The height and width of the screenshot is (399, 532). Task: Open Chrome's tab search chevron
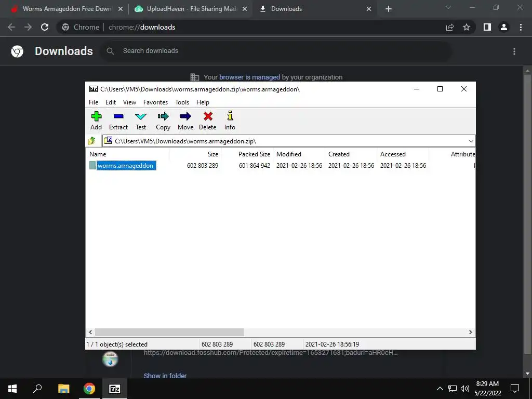coord(448,7)
